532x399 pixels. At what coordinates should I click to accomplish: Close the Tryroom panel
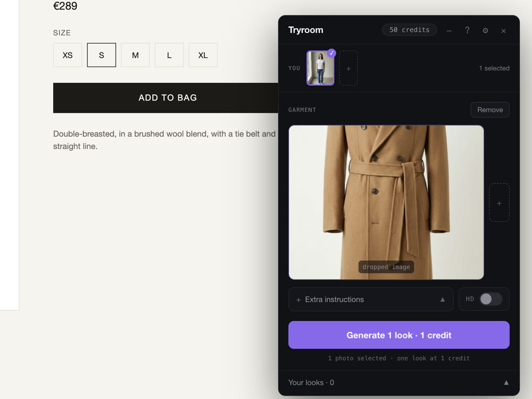[x=503, y=31]
